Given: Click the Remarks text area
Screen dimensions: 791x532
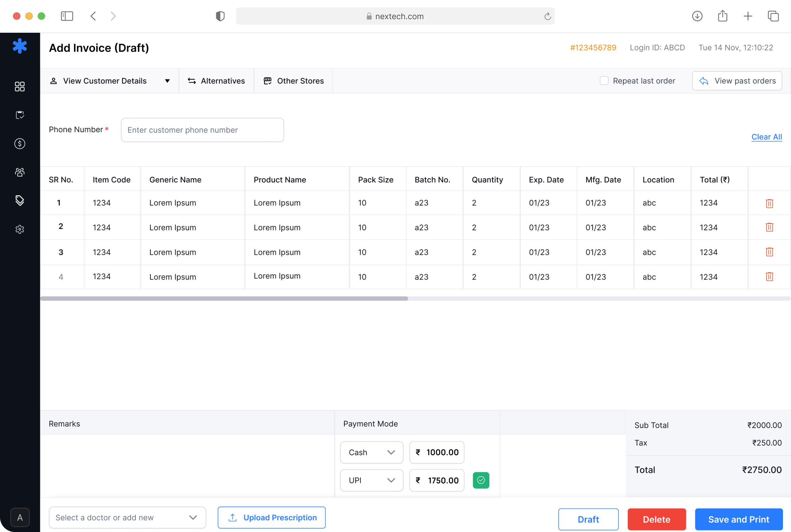Looking at the screenshot, I should click(187, 466).
